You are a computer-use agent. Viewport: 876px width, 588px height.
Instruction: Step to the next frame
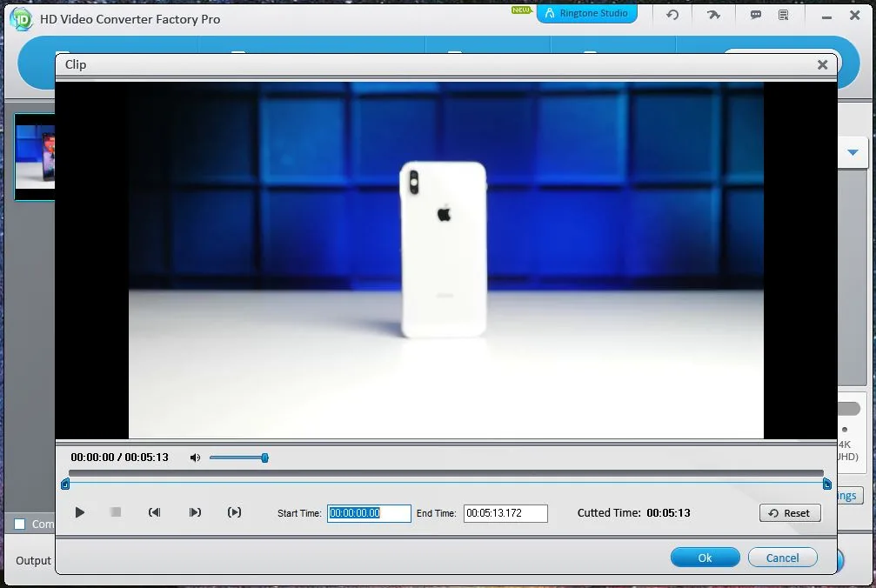pyautogui.click(x=195, y=512)
